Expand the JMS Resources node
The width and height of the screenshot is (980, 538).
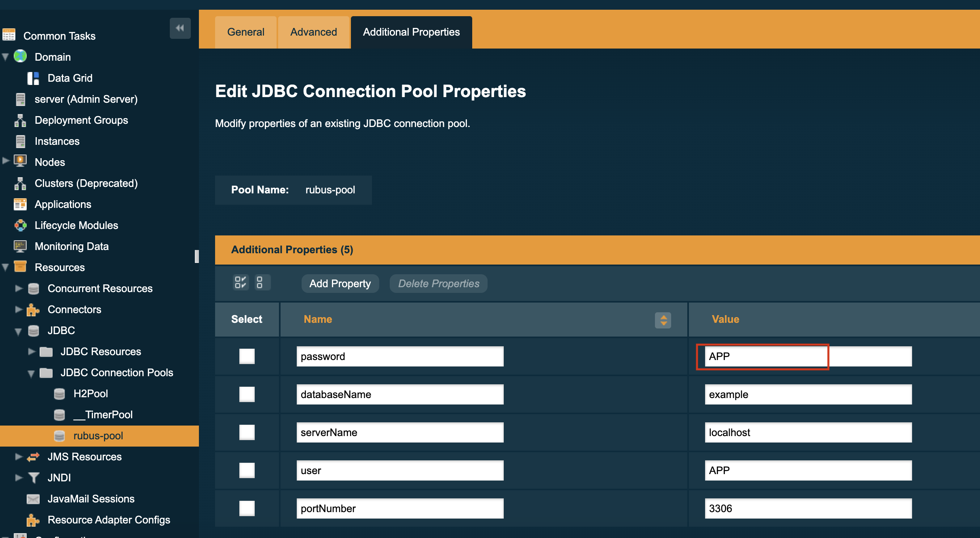[x=19, y=457]
